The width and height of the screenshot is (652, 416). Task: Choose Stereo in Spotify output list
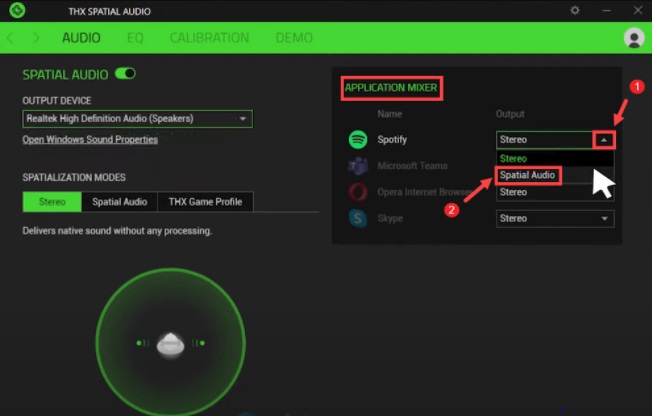coord(555,158)
